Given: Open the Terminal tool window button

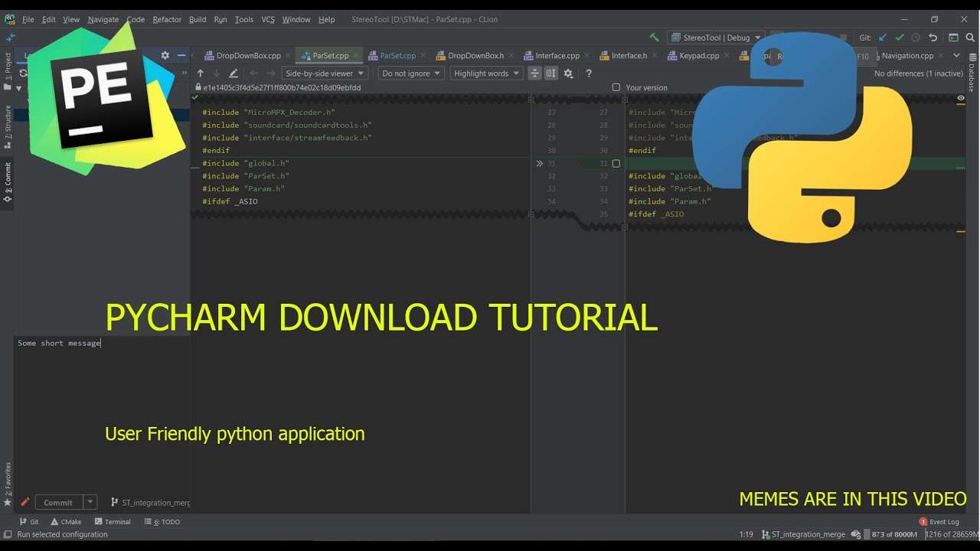Looking at the screenshot, I should coord(113,522).
